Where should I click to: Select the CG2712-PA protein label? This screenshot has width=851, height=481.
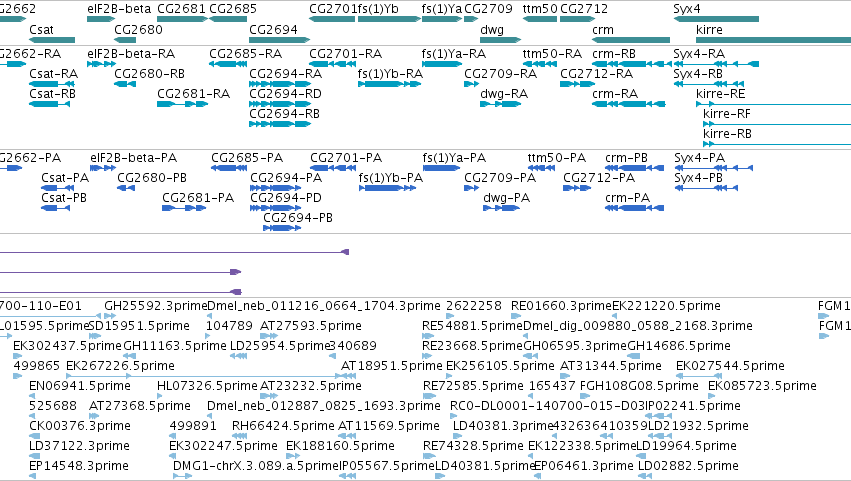point(599,178)
